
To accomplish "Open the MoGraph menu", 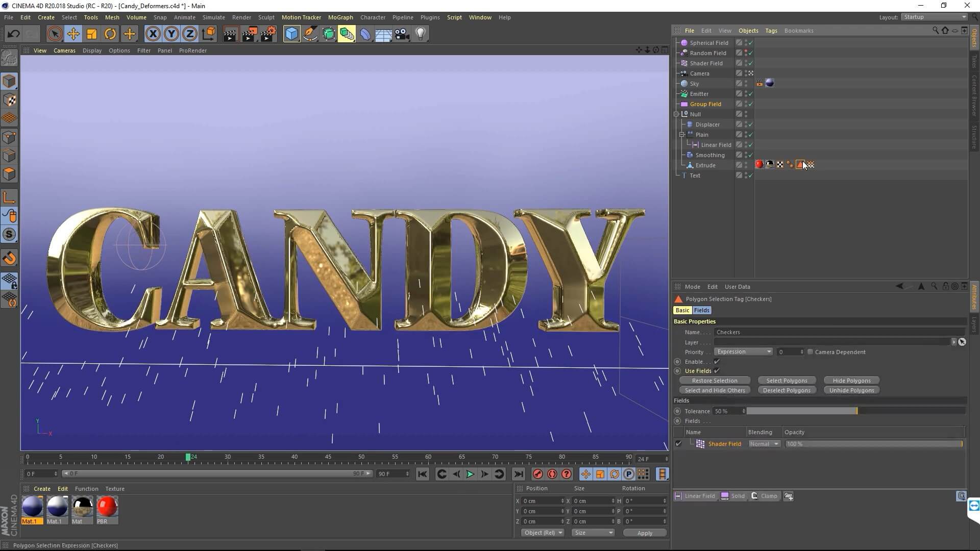I will pyautogui.click(x=340, y=17).
